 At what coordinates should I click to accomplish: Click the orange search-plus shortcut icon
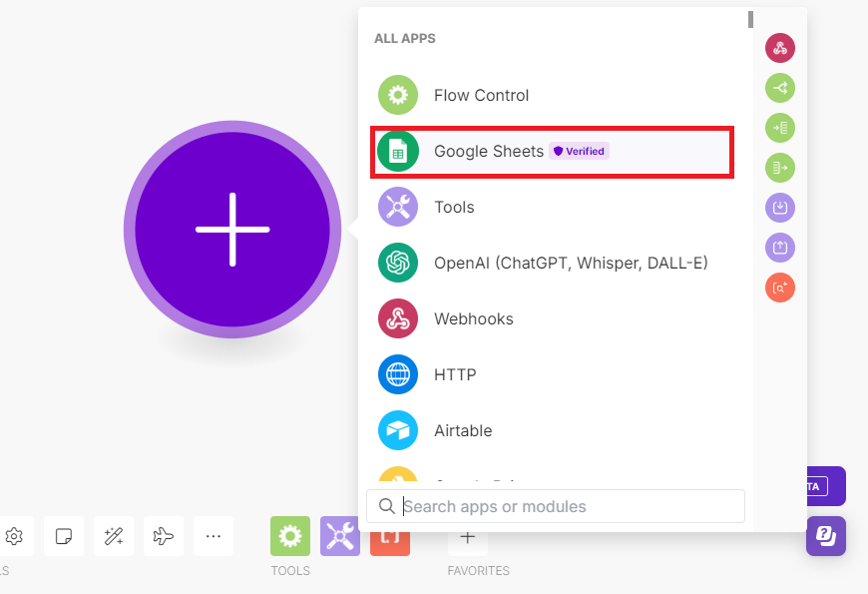(780, 288)
